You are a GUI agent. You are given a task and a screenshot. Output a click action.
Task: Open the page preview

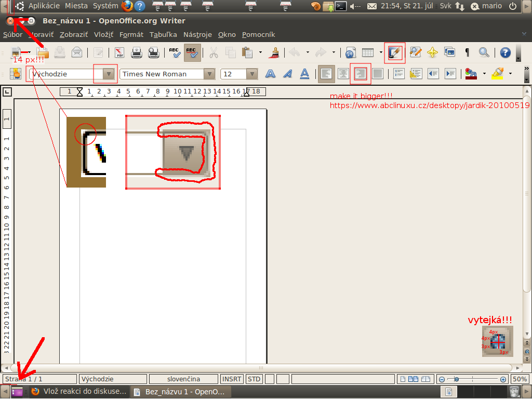[154, 52]
